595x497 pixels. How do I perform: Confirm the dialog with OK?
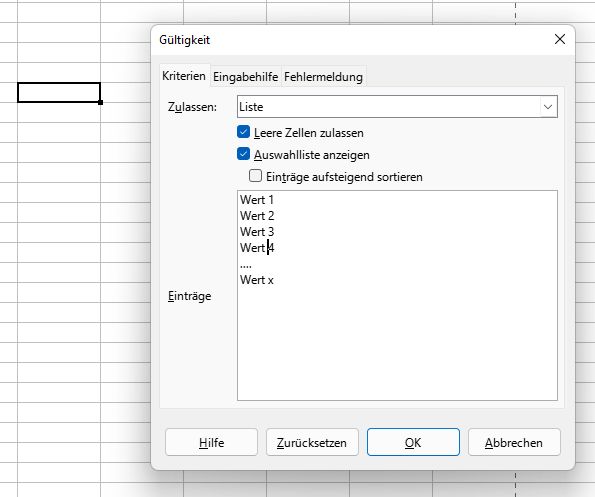413,442
